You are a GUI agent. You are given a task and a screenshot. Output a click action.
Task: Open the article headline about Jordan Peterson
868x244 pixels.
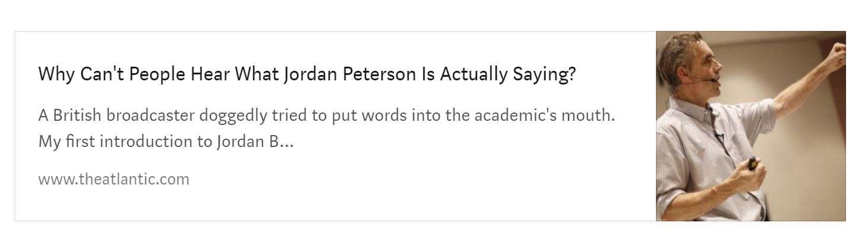pyautogui.click(x=307, y=75)
